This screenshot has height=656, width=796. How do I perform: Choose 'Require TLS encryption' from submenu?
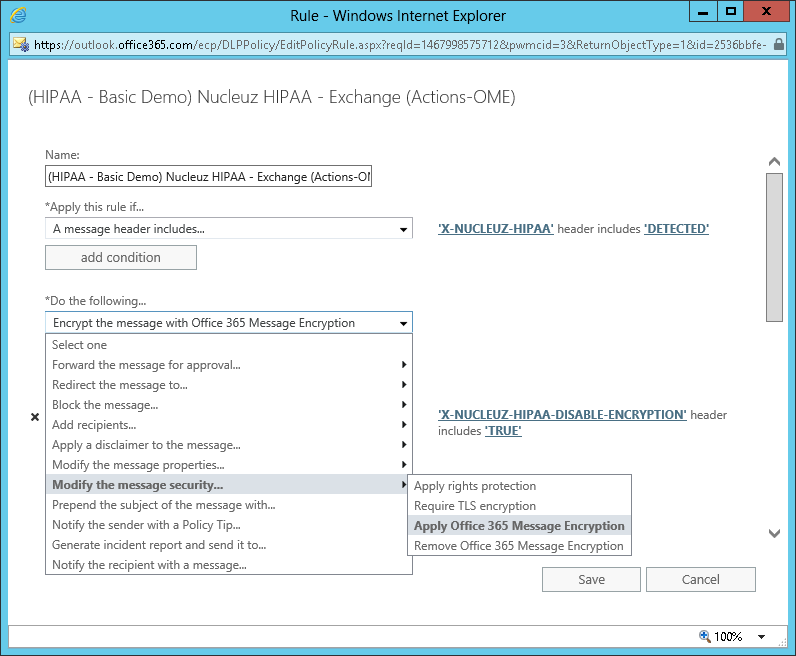coord(519,506)
